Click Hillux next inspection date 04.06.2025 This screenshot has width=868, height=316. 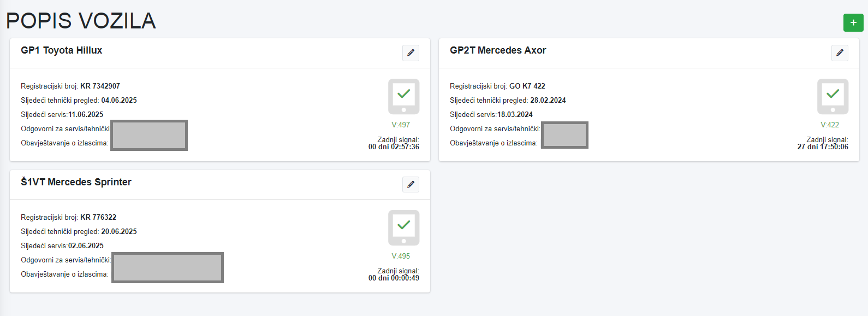[119, 100]
